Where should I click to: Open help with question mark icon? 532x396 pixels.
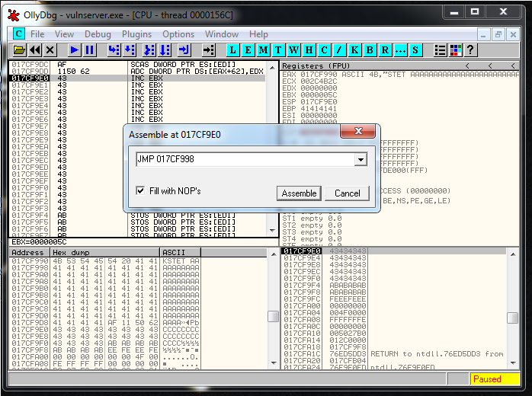coord(470,50)
